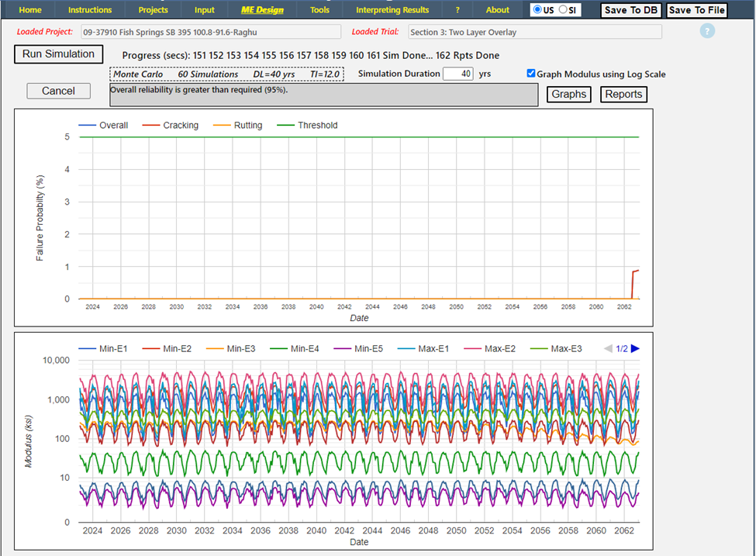Open the Interpreting Results menu
Viewport: 756px width, 556px height.
(392, 10)
